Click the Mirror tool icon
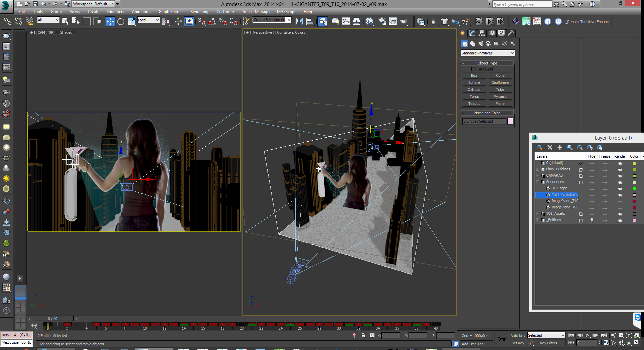 point(299,22)
